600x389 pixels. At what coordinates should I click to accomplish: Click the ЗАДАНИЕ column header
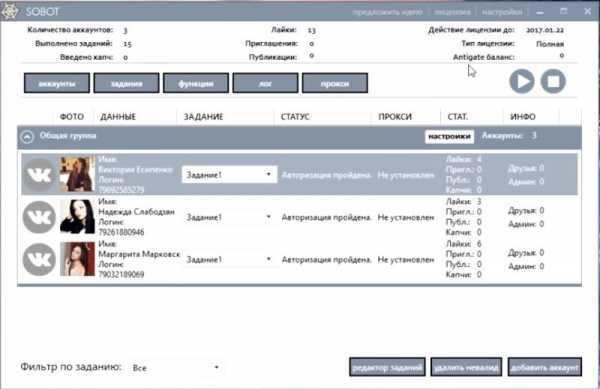point(204,117)
